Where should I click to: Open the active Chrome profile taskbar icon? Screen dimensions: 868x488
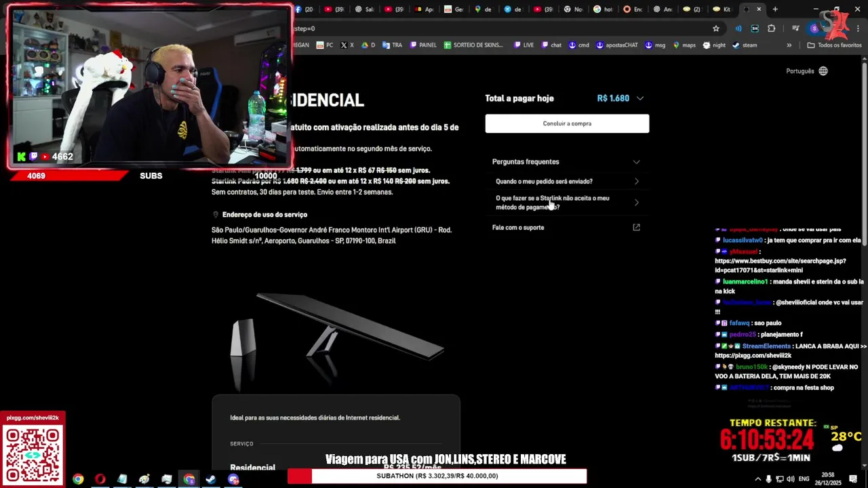pyautogui.click(x=189, y=480)
